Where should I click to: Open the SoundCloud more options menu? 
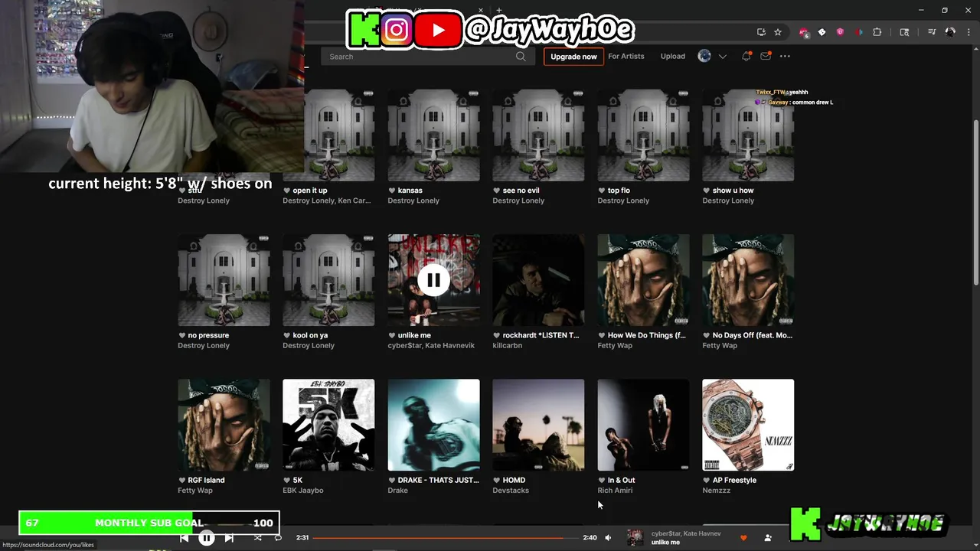click(785, 56)
